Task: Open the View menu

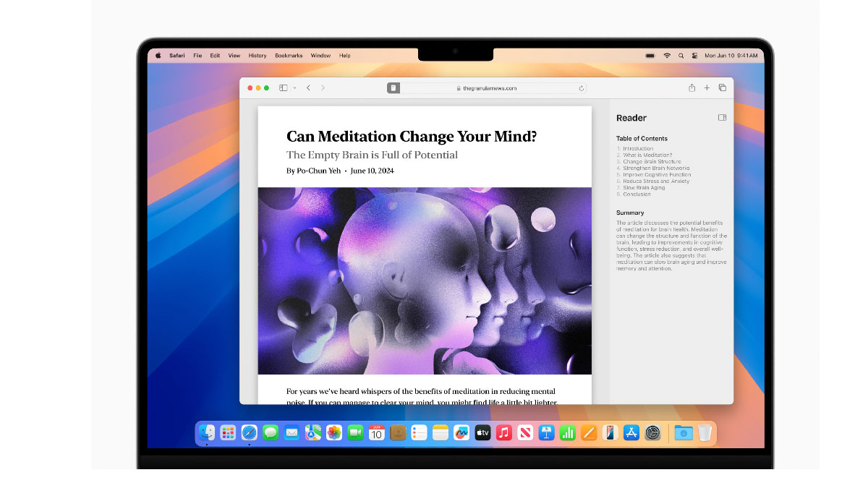Action: coord(233,55)
